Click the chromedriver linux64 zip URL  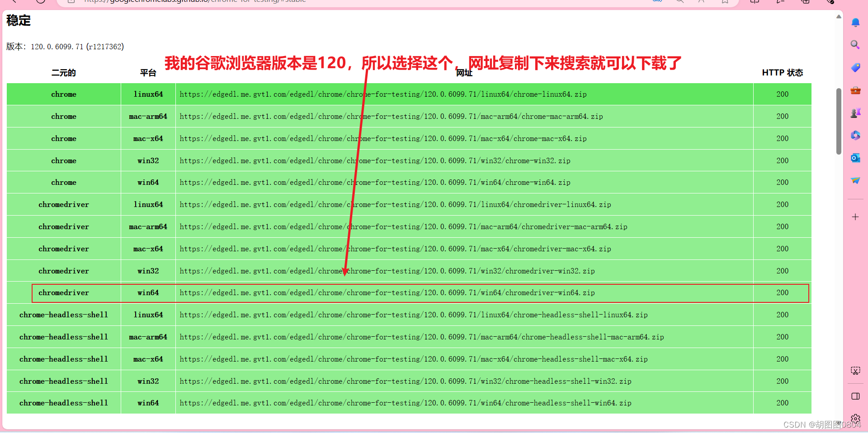[x=395, y=205]
